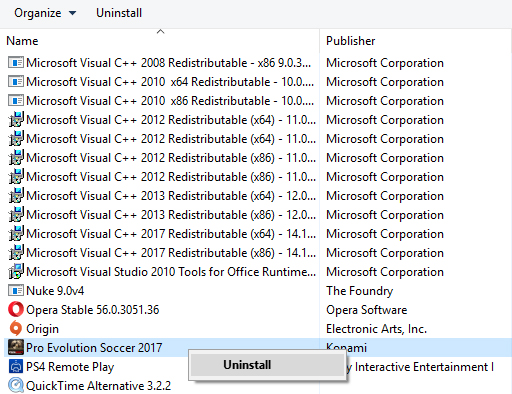The width and height of the screenshot is (512, 394).
Task: Select Visual Studio 2010 Tools for Office Runtime
Action: [171, 272]
